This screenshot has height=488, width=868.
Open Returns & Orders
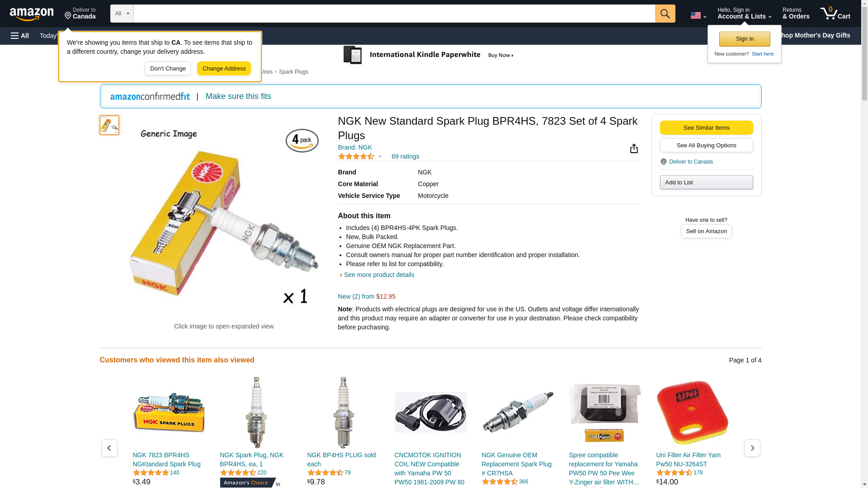click(796, 14)
